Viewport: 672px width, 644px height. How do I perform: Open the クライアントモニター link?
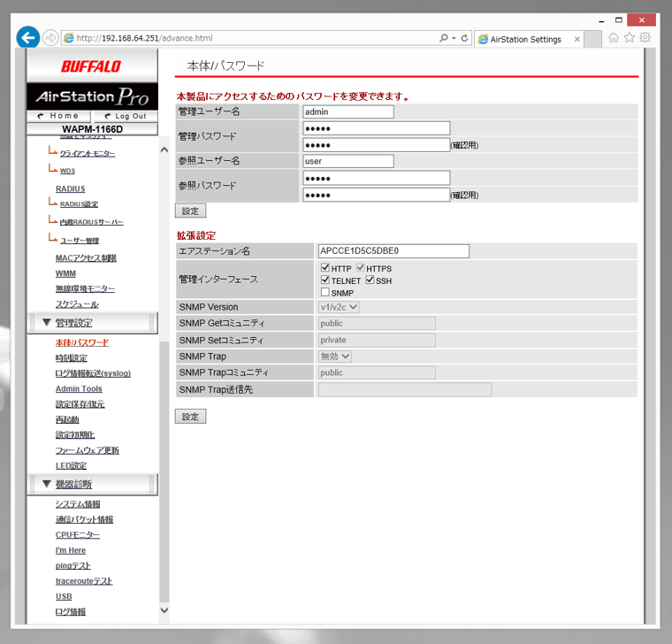[88, 154]
